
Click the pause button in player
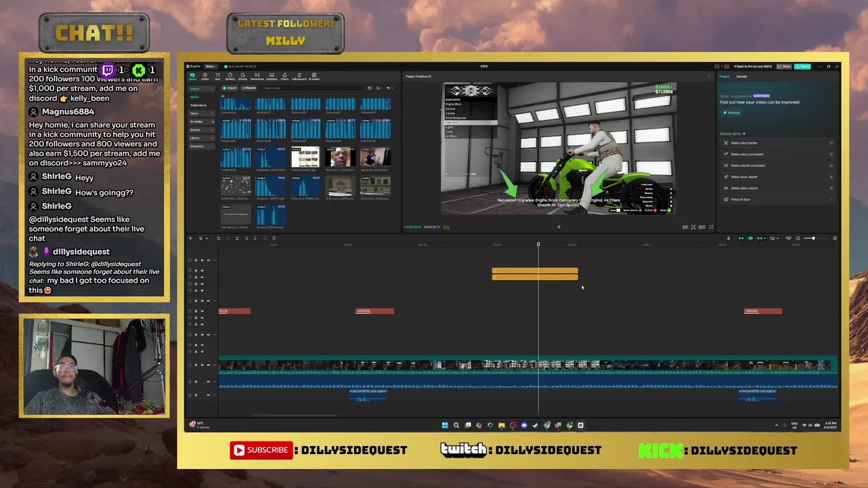pos(559,227)
